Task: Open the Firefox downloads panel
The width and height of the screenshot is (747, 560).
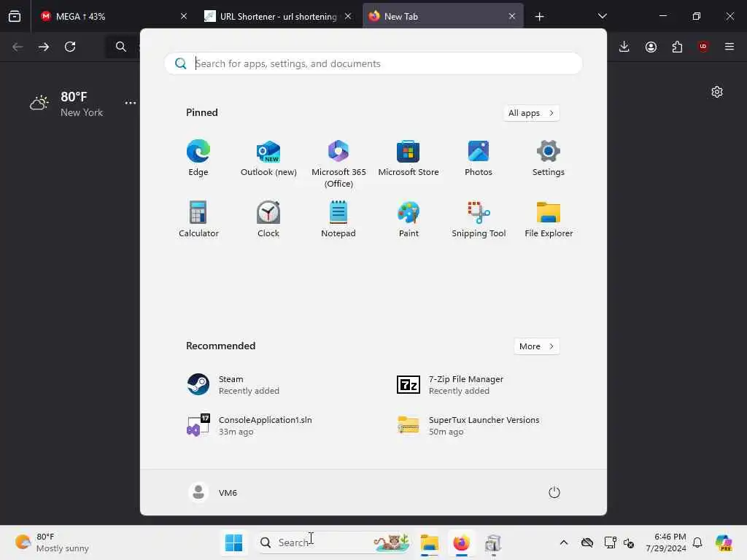Action: tap(624, 47)
